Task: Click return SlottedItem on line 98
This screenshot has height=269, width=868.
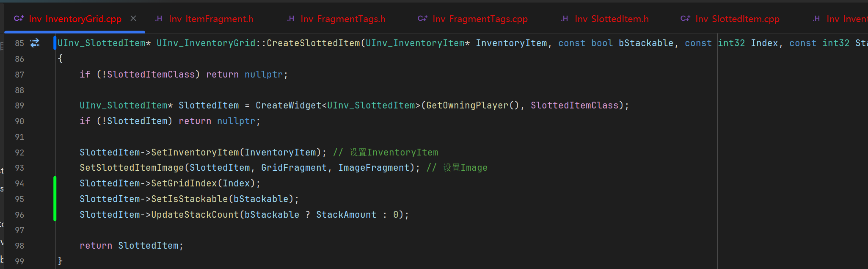Action: [x=131, y=246]
